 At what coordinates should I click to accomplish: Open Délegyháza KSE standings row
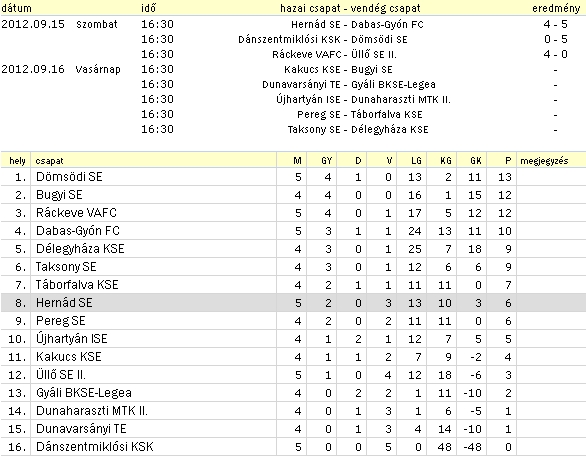point(293,249)
